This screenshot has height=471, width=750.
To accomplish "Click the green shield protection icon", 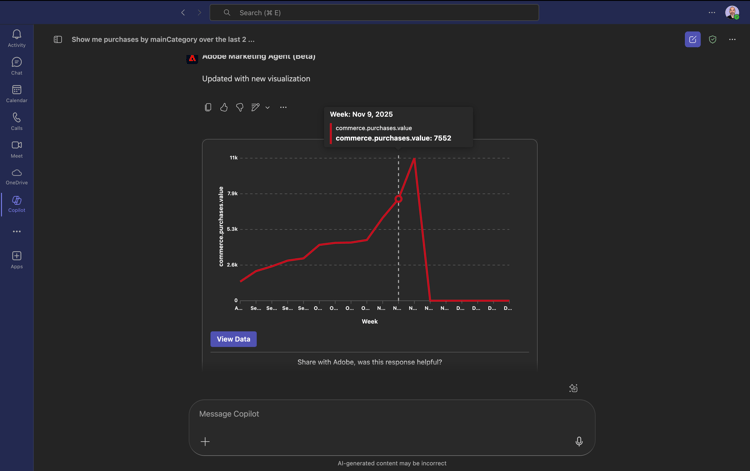I will pyautogui.click(x=713, y=39).
